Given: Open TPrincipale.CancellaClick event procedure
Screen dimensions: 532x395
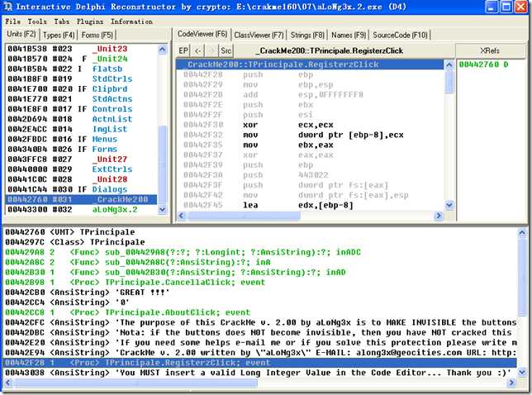Looking at the screenshot, I should coord(260,283).
